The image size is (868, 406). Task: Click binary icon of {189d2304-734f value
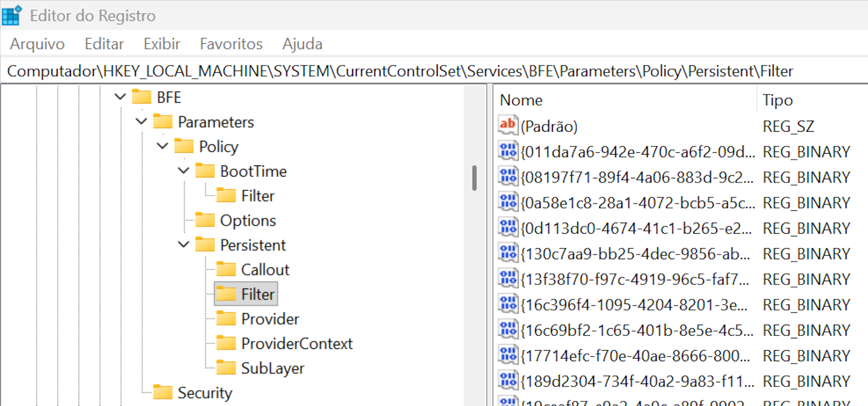[508, 380]
